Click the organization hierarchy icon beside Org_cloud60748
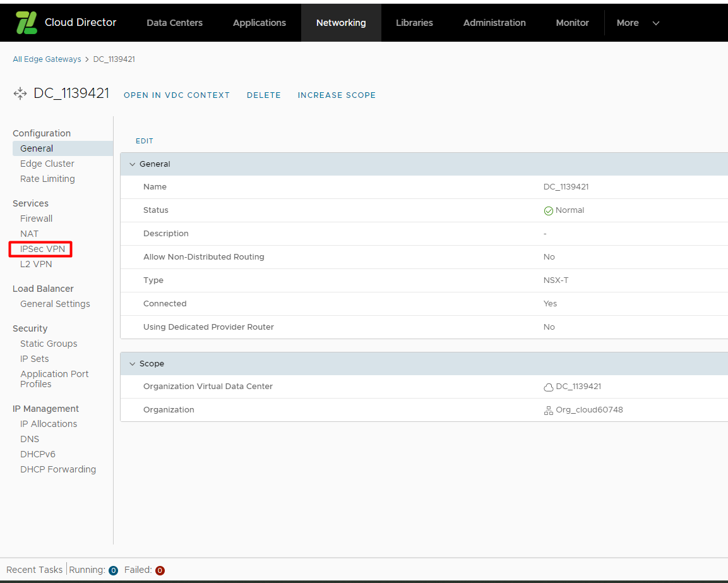The image size is (728, 583). pos(548,409)
